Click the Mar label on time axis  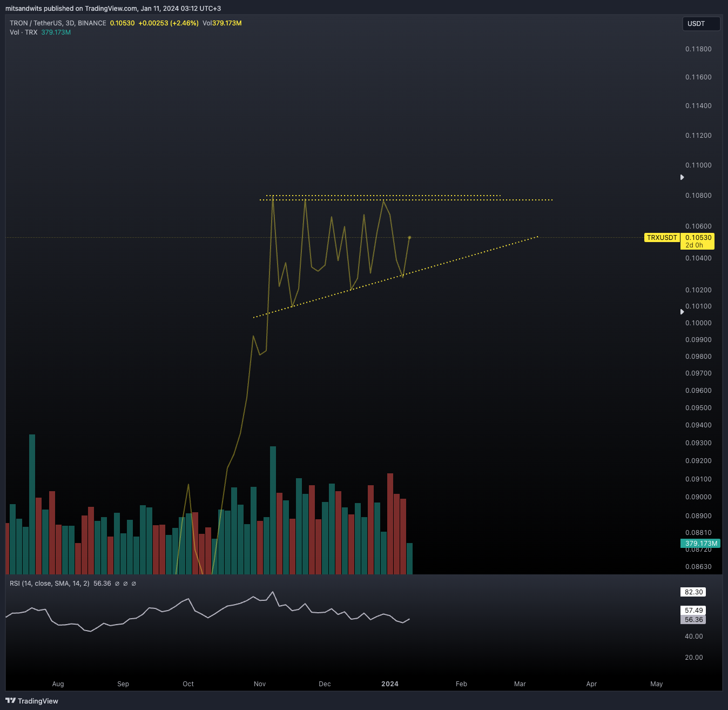(520, 684)
